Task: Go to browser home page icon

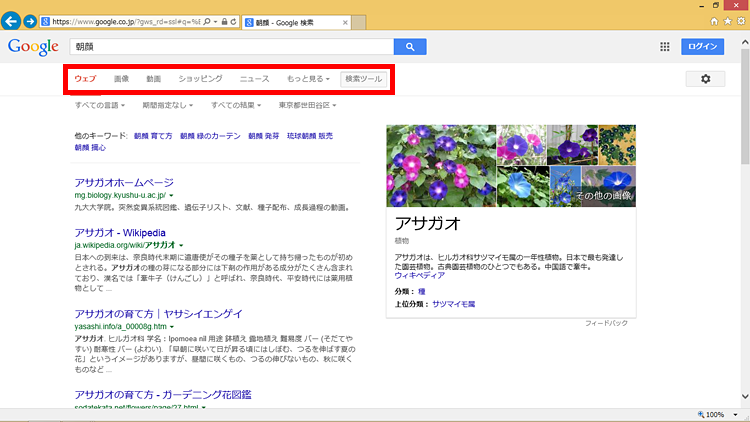Action: [x=714, y=20]
